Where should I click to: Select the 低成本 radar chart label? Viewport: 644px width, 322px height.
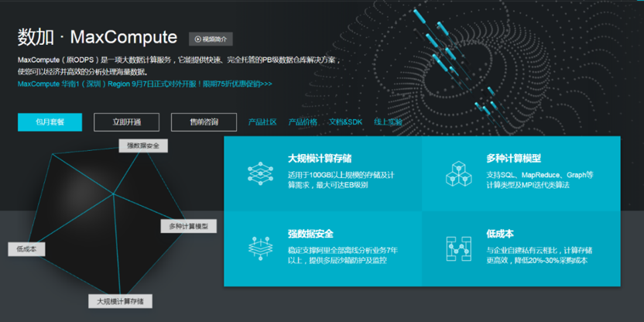click(x=27, y=249)
